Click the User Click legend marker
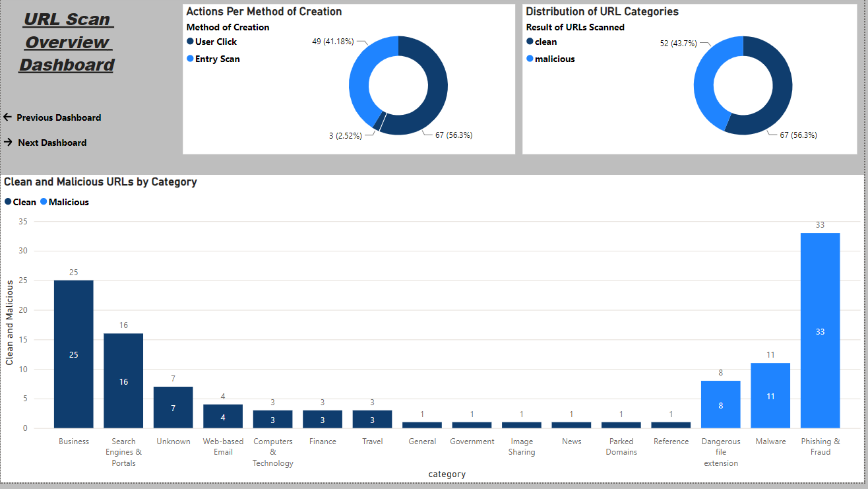Image resolution: width=868 pixels, height=489 pixels. [x=191, y=42]
